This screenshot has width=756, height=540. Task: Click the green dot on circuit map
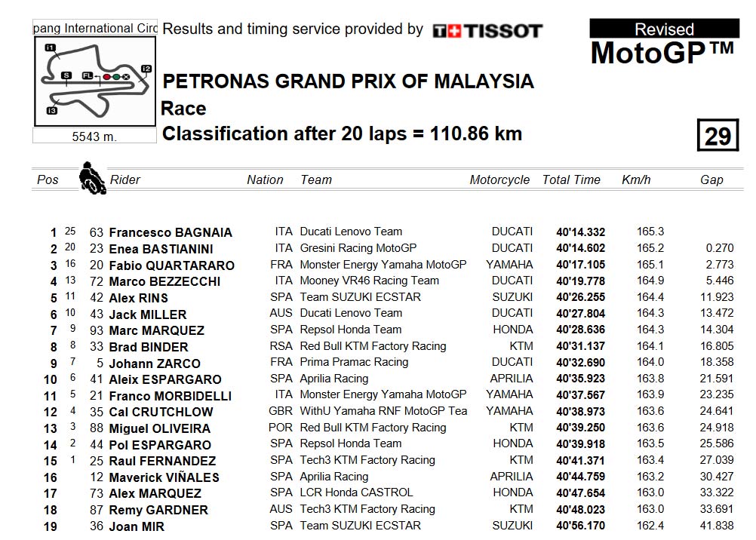(x=116, y=77)
